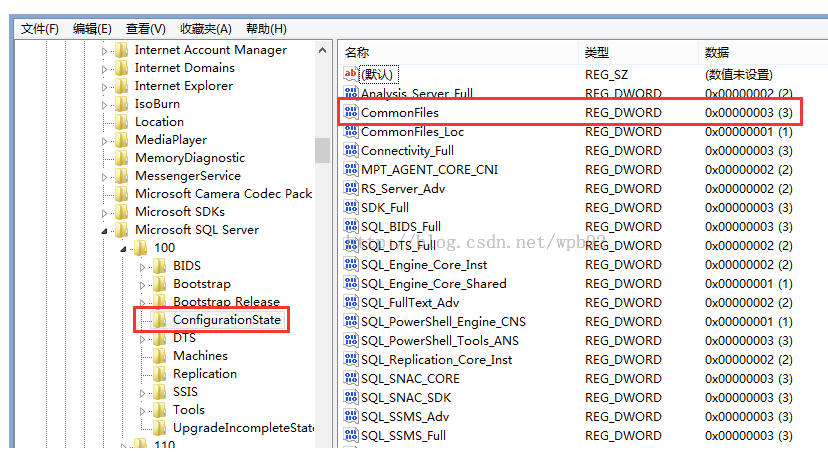Expand the IsoBurn key
The height and width of the screenshot is (452, 828).
click(x=104, y=105)
